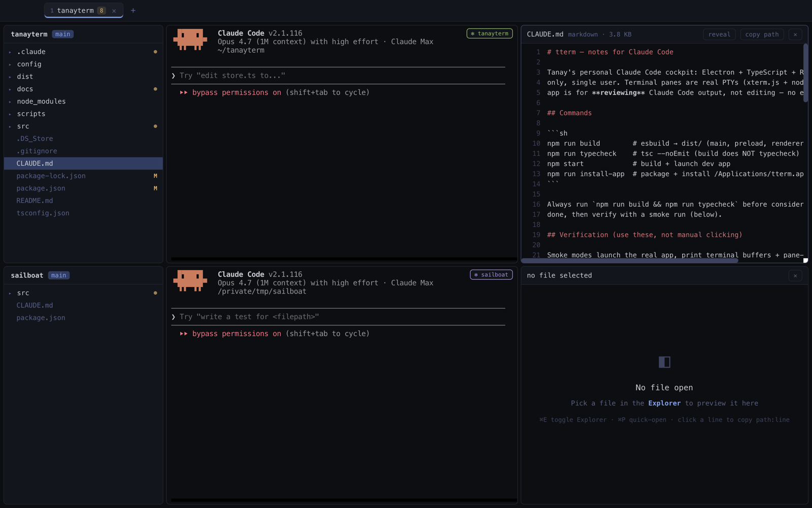The height and width of the screenshot is (508, 812).
Task: Click the modified dot beside docs folder
Action: point(155,89)
